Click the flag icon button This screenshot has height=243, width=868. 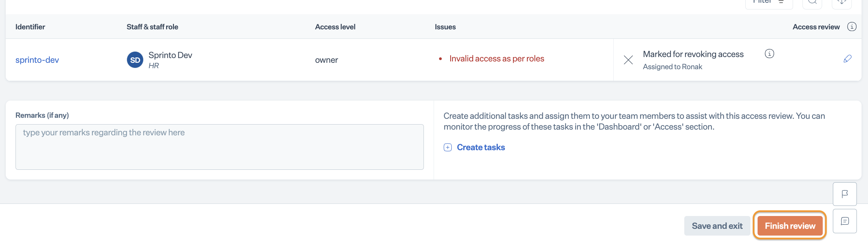point(844,194)
